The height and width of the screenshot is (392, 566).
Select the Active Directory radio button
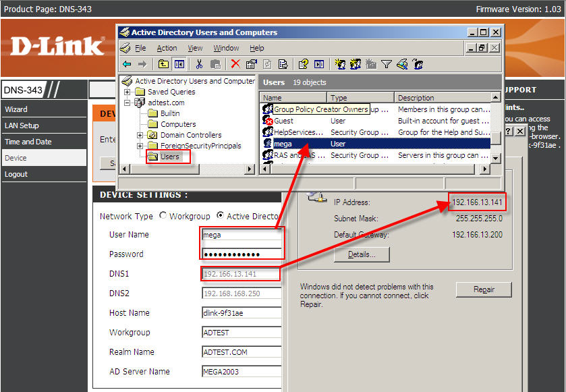[x=220, y=216]
